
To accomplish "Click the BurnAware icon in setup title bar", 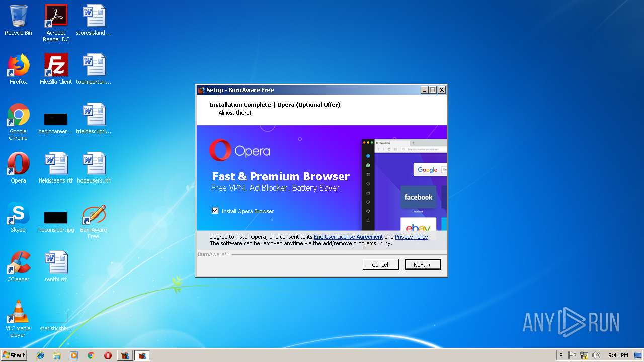I will pyautogui.click(x=201, y=90).
